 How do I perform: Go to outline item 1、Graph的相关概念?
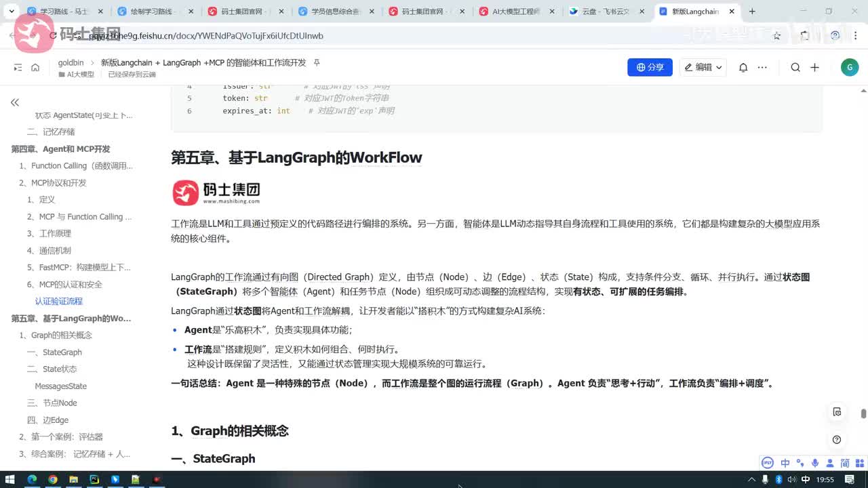point(56,335)
